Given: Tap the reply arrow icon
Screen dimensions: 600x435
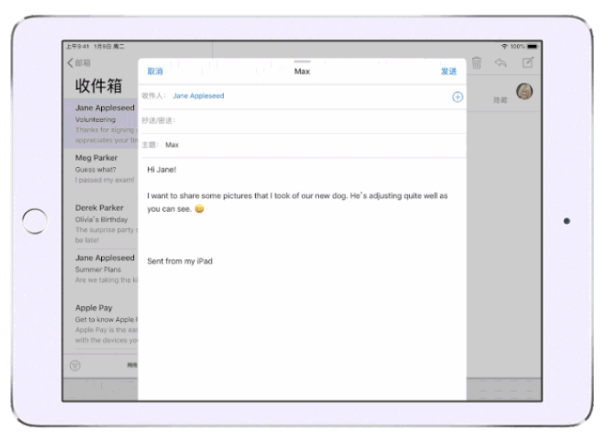Looking at the screenshot, I should click(502, 63).
